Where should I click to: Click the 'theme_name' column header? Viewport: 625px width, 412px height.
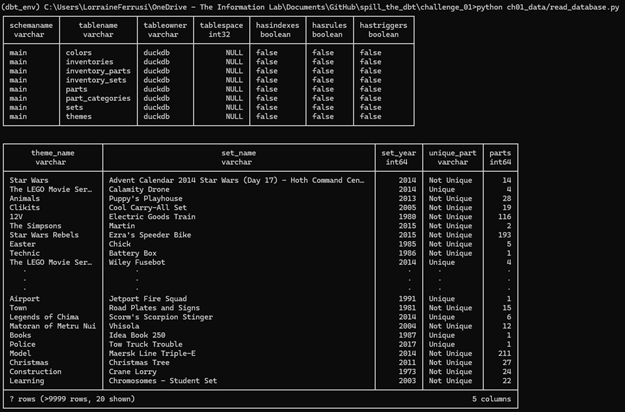(53, 153)
